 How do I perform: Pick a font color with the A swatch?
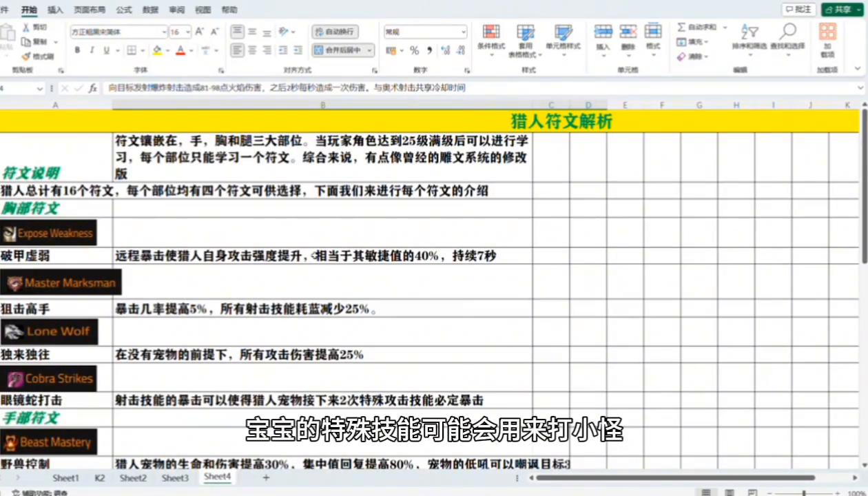pos(179,50)
